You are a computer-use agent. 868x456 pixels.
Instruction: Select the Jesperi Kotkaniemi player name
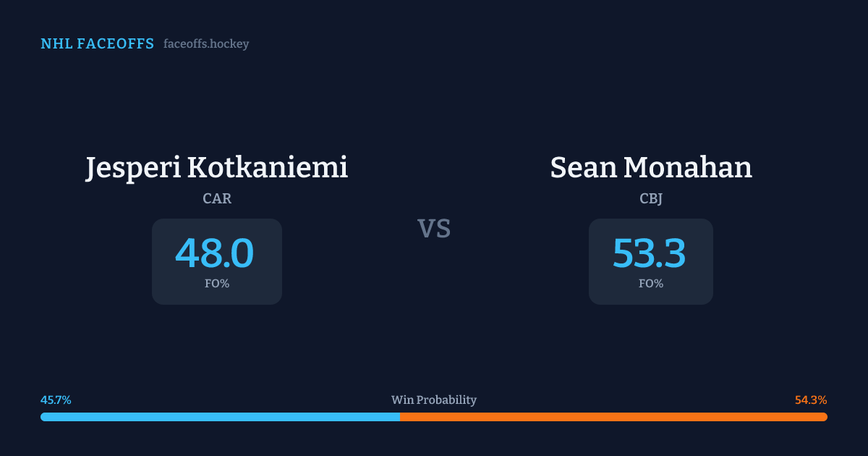click(x=216, y=167)
